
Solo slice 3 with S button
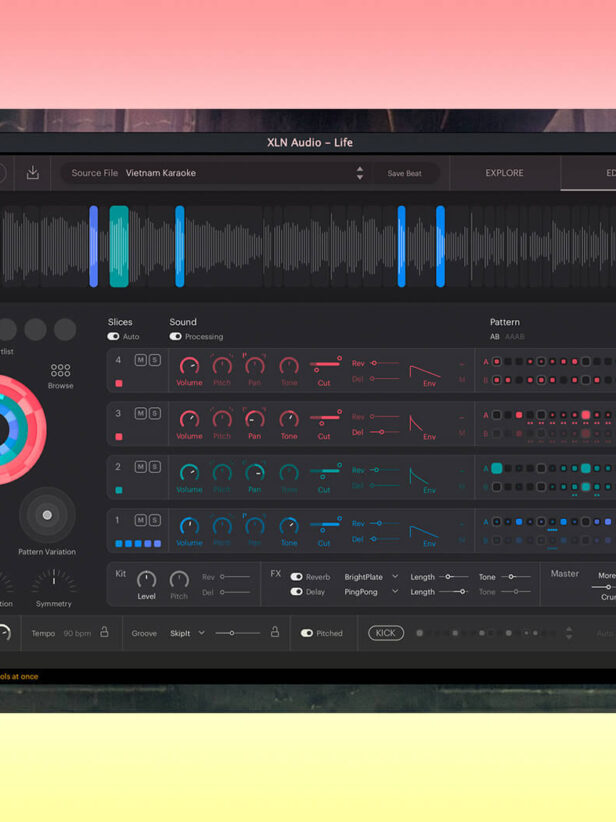pyautogui.click(x=155, y=414)
